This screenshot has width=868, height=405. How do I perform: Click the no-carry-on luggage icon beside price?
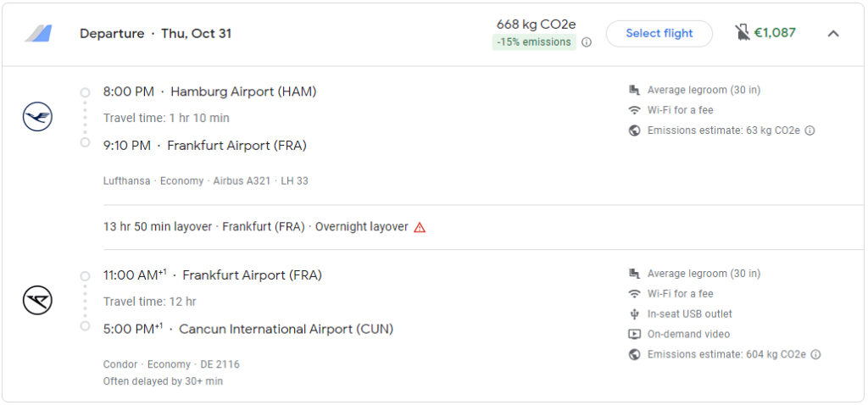743,33
